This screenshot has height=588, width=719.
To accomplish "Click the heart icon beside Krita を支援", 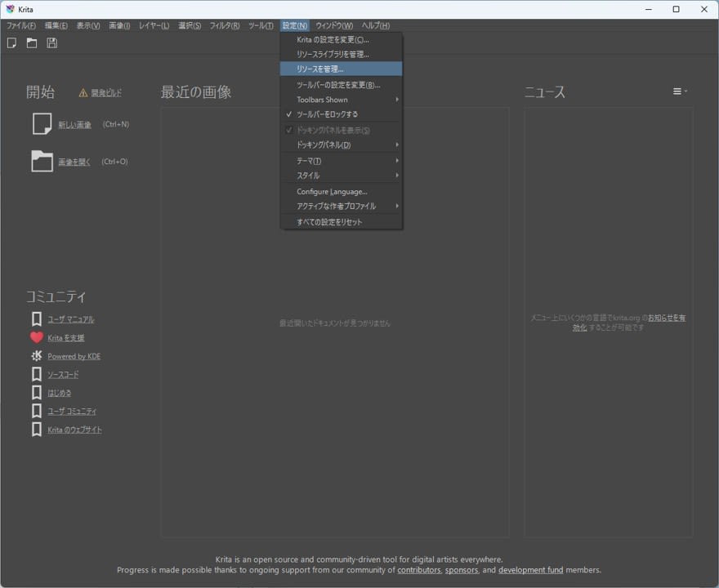I will pos(36,337).
